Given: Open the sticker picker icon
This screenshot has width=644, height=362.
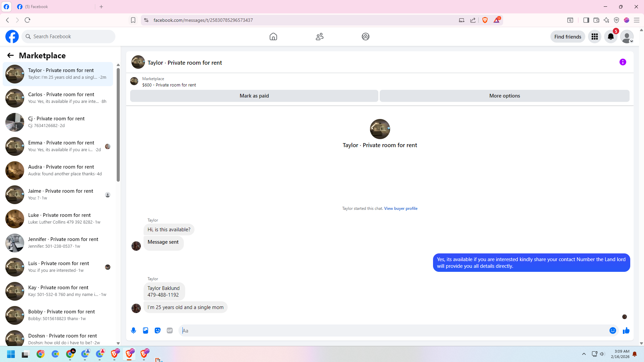Looking at the screenshot, I should (158, 330).
